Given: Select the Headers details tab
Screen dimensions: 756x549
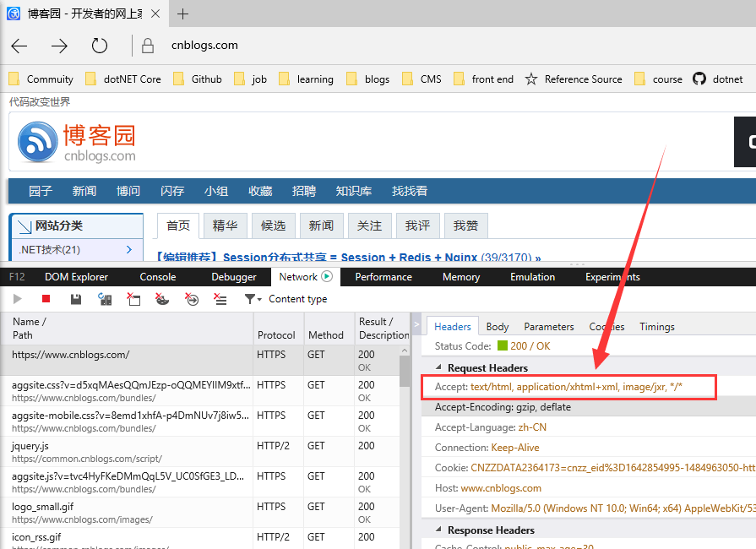Looking at the screenshot, I should pyautogui.click(x=452, y=326).
